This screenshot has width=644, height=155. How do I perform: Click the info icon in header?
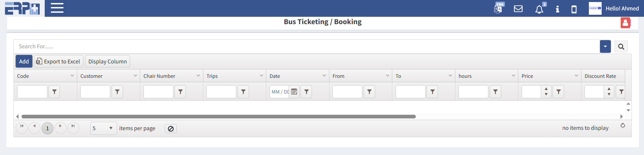click(x=557, y=9)
